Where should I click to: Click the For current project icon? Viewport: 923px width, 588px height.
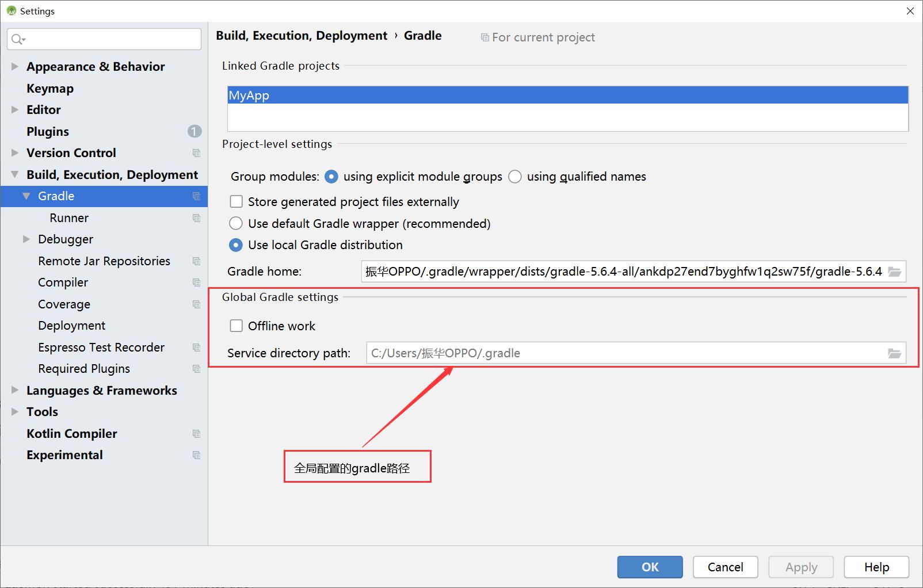485,37
